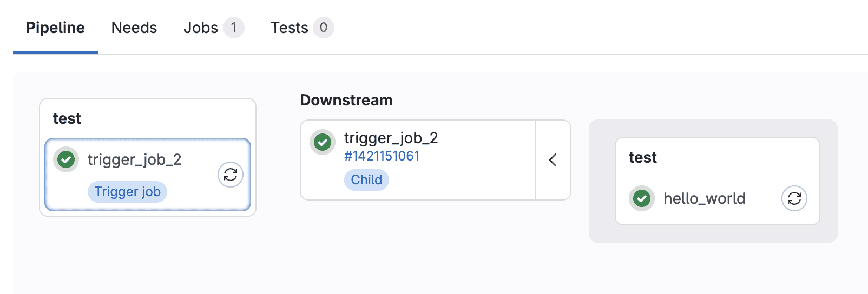Click the Tests count badge showing 0
The width and height of the screenshot is (868, 294).
pyautogui.click(x=323, y=28)
